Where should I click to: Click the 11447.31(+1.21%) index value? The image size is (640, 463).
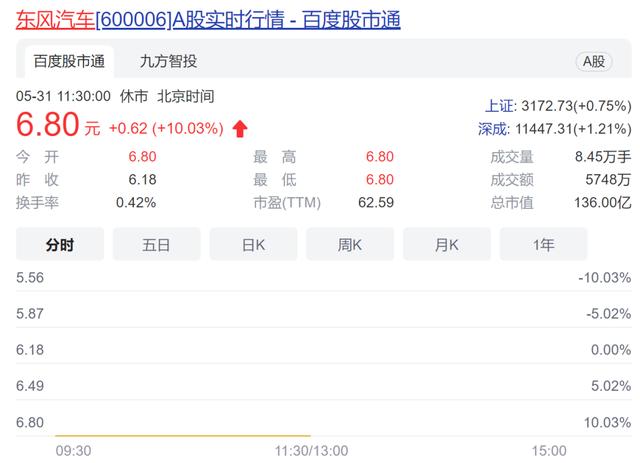click(573, 129)
